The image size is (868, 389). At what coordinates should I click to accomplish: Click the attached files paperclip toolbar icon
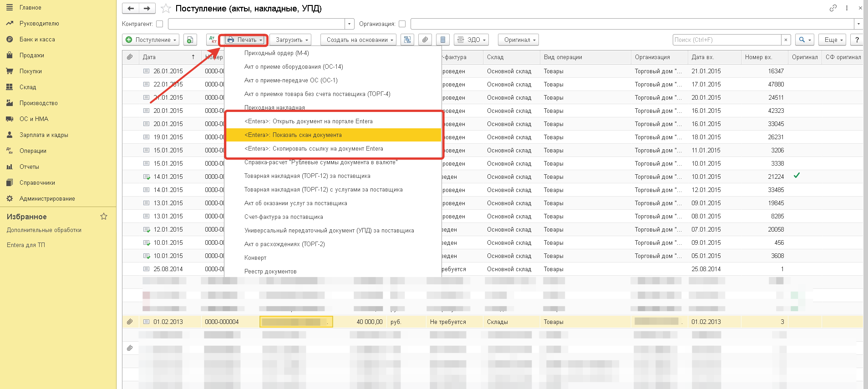[x=425, y=40]
